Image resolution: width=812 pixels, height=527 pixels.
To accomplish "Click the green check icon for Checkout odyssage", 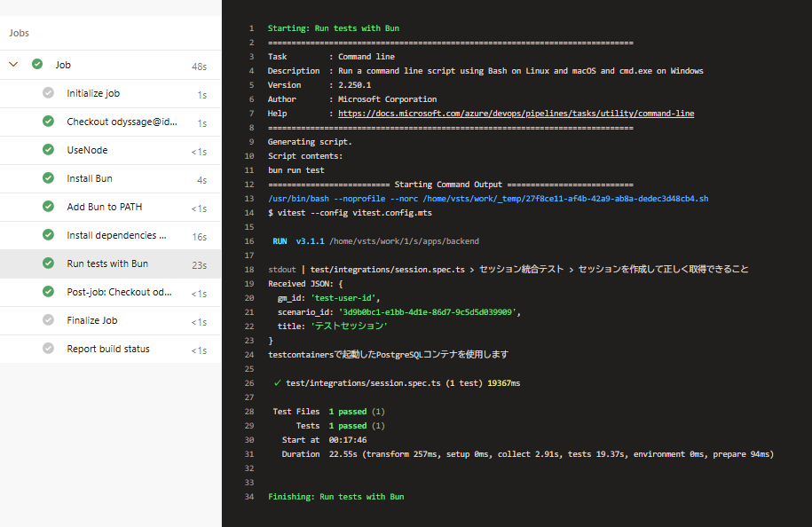I will click(48, 122).
